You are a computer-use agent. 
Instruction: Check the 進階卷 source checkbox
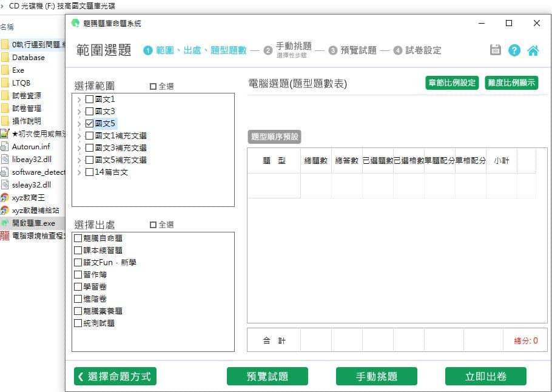pyautogui.click(x=78, y=299)
